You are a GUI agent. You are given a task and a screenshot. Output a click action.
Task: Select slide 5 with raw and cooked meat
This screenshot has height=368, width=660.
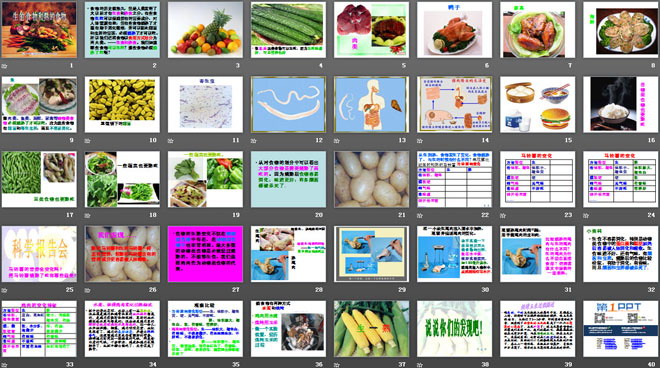coord(372,29)
